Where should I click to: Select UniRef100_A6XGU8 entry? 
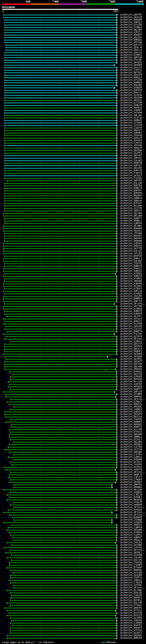[131, 357]
